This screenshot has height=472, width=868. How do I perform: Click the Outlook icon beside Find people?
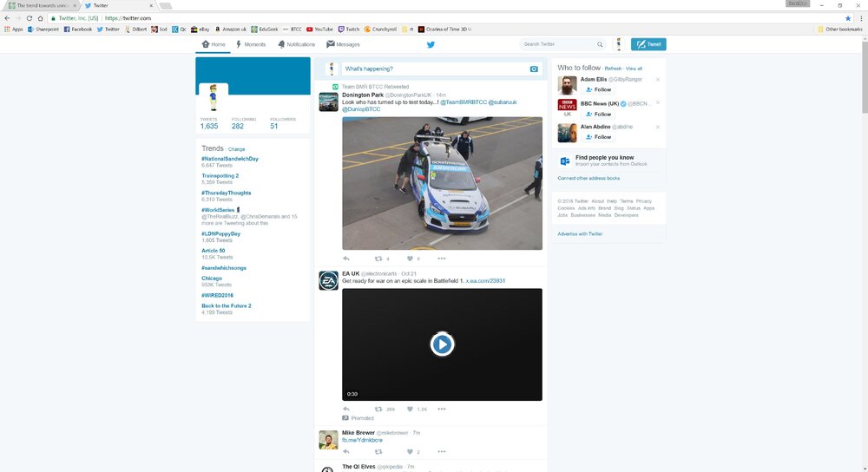coord(565,161)
